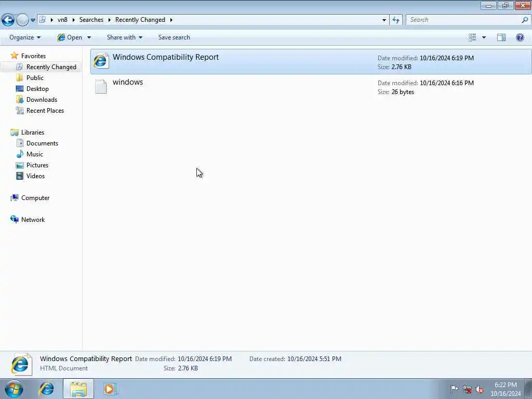Click the Computer monitor icon
Image resolution: width=532 pixels, height=399 pixels.
14,198
